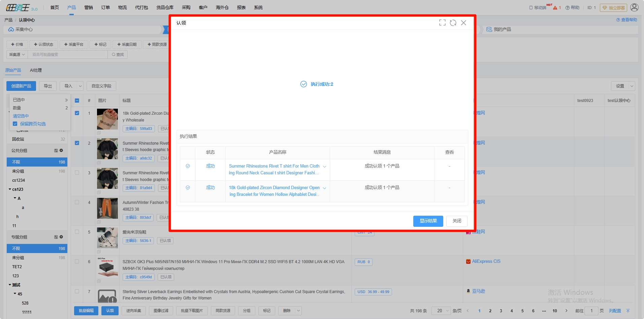Check the row 5 product checkbox
The width and height of the screenshot is (644, 319).
tap(77, 232)
